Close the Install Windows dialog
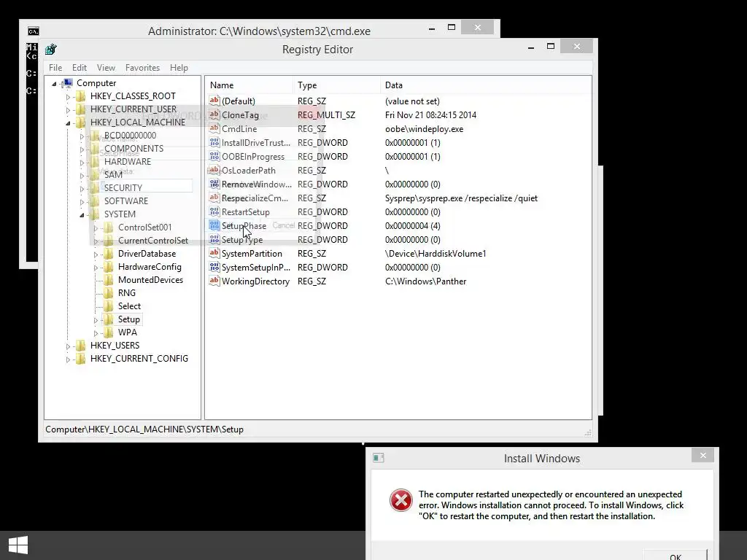The height and width of the screenshot is (560, 747). point(703,456)
